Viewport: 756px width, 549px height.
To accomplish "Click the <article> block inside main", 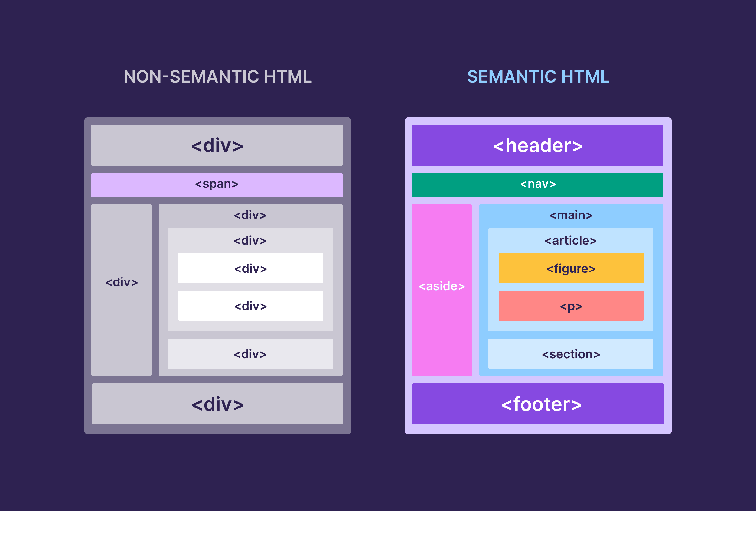I will pyautogui.click(x=571, y=240).
